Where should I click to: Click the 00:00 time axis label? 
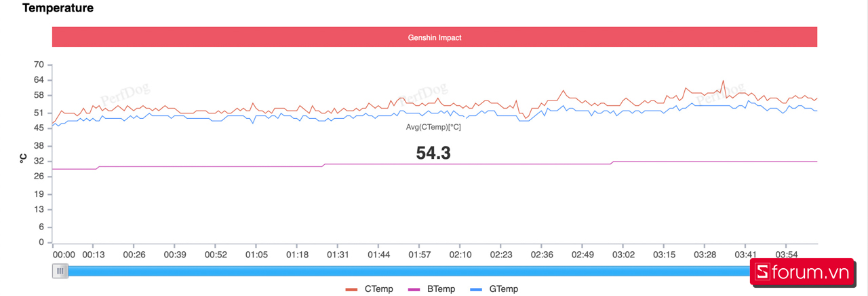64,255
